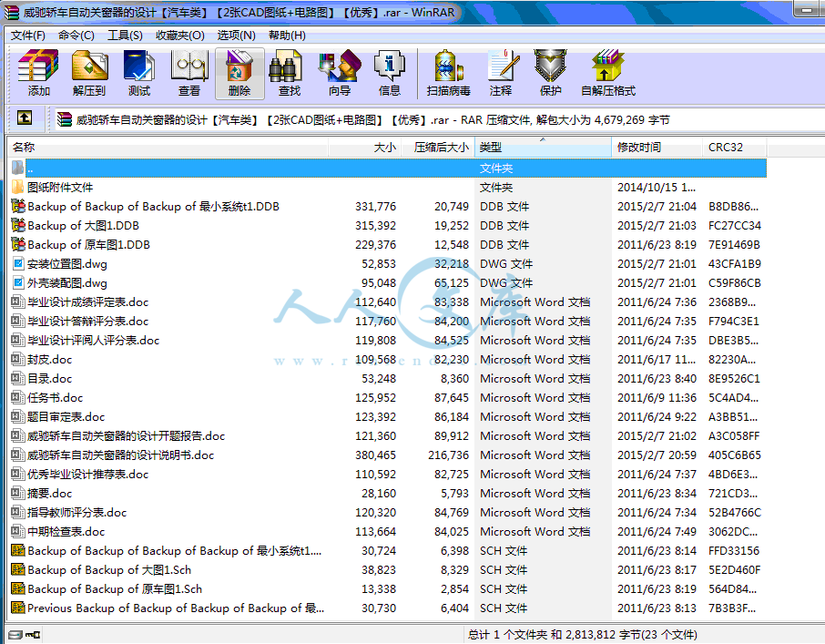Screen dimensions: 825x644
Task: Select file 题目审定表.doc
Action: (66, 416)
